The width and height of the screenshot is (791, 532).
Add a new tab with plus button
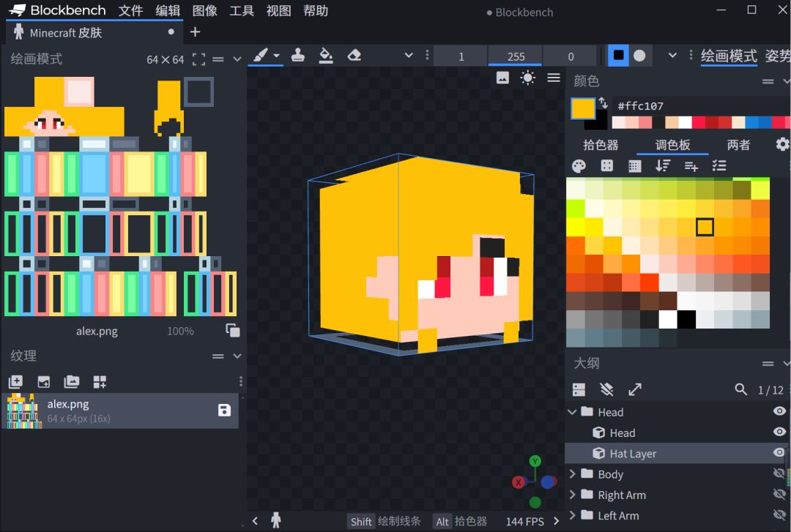coord(195,32)
